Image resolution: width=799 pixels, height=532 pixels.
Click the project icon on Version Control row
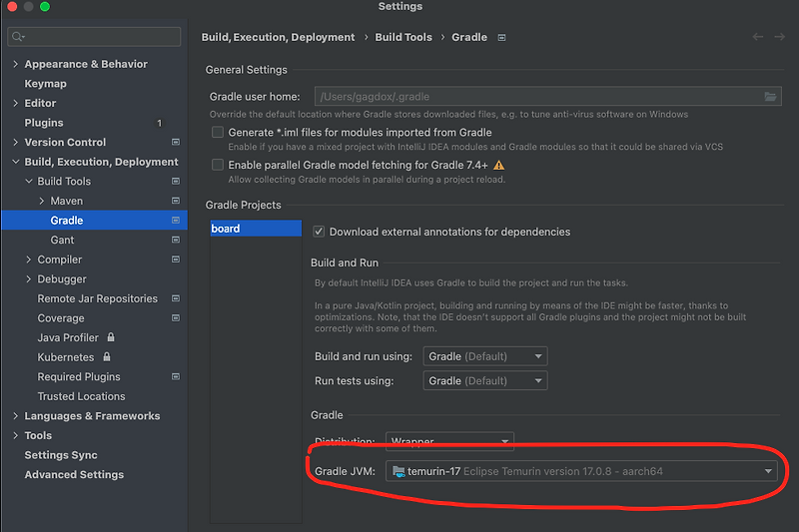[x=176, y=142]
